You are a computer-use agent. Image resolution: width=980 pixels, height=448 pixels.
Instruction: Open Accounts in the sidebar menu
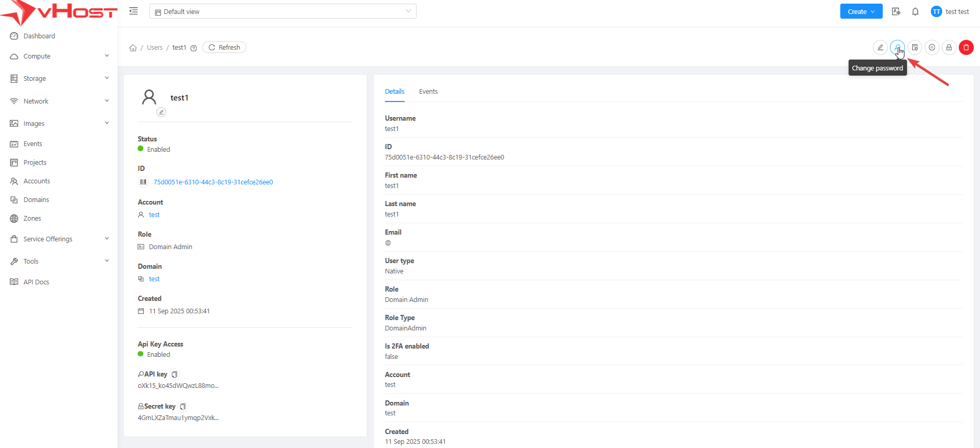tap(37, 181)
